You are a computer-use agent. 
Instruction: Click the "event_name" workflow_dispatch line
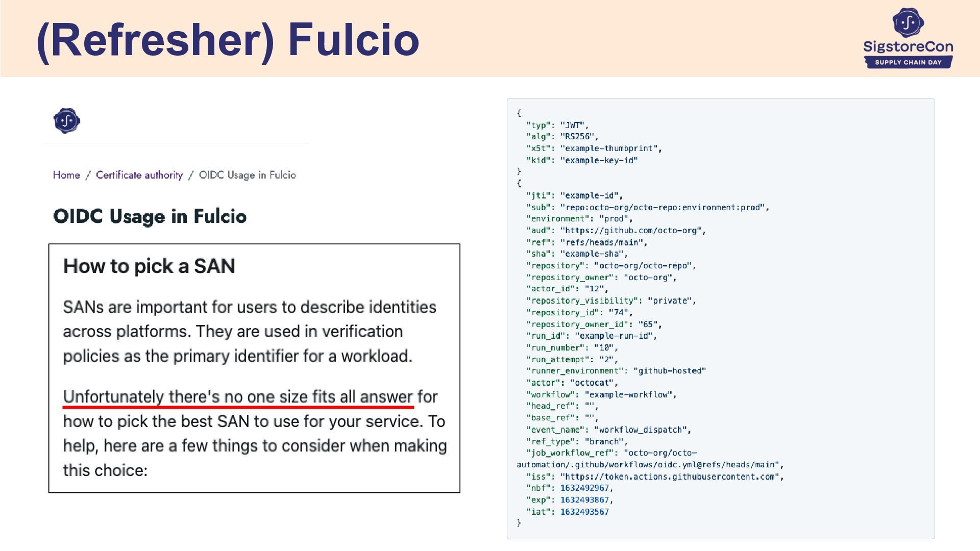coord(608,430)
